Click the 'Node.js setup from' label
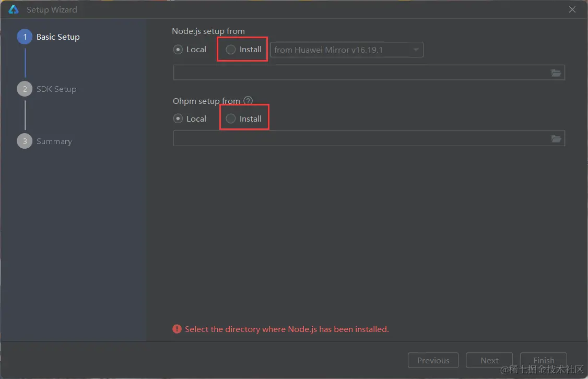 (x=208, y=31)
